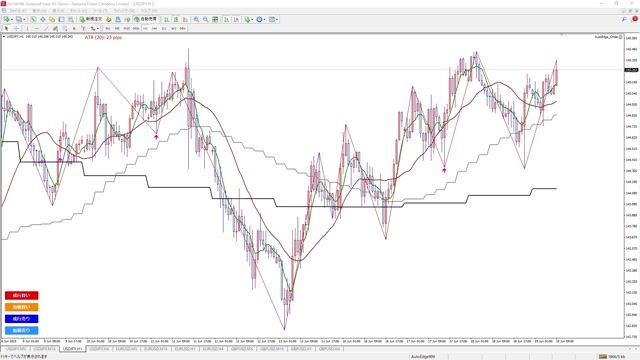This screenshot has height=360, width=640.
Task: Open the Indicators list icon
Action: (x=247, y=19)
